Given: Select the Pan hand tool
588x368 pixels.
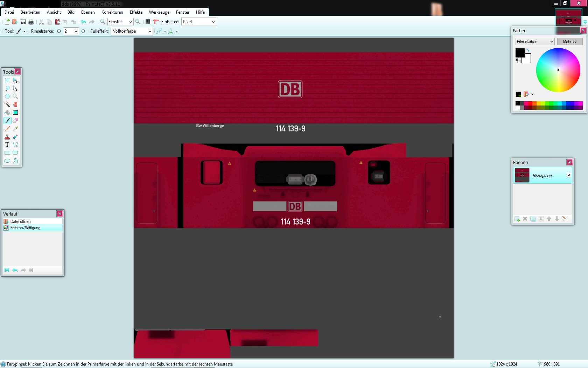Looking at the screenshot, I should point(15,104).
